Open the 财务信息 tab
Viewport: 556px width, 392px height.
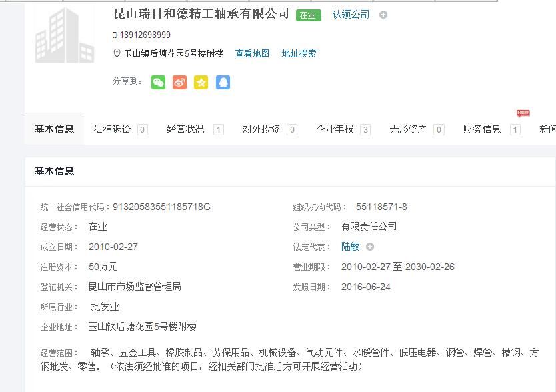tap(482, 129)
